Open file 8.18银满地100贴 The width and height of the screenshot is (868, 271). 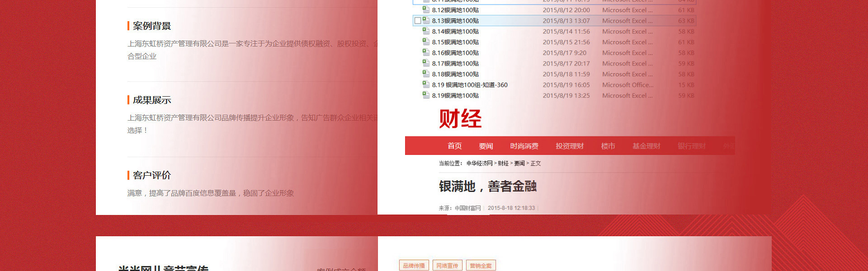click(x=455, y=74)
